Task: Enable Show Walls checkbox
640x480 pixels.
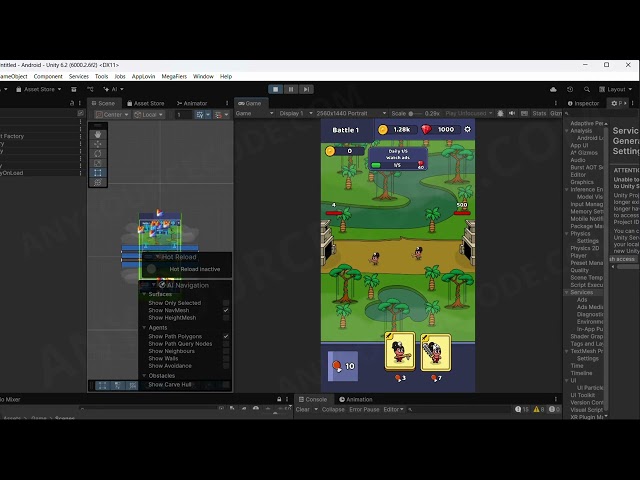Action: coord(226,358)
